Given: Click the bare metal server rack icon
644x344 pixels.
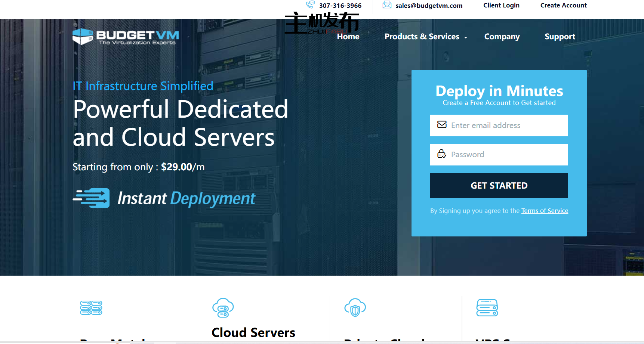Looking at the screenshot, I should [x=91, y=308].
